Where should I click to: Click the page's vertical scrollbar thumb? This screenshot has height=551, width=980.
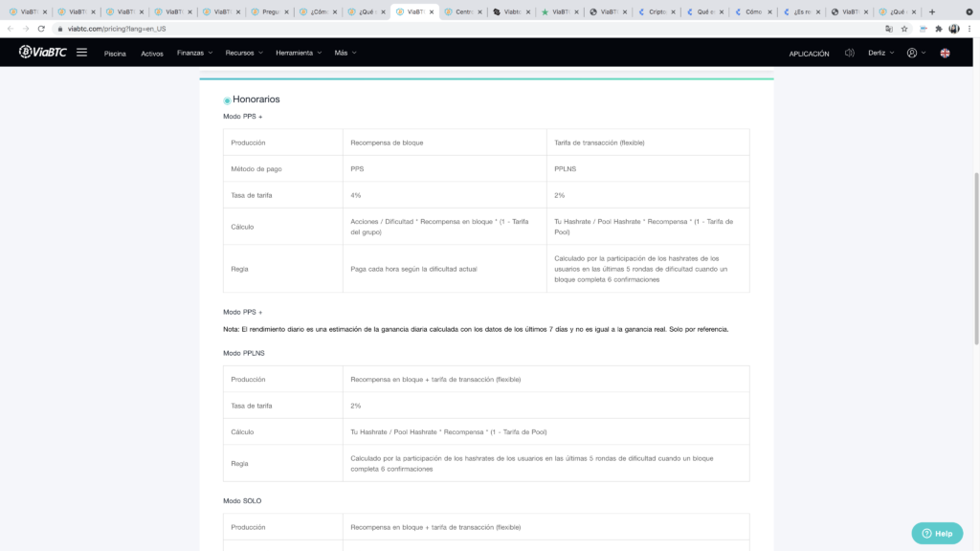976,258
